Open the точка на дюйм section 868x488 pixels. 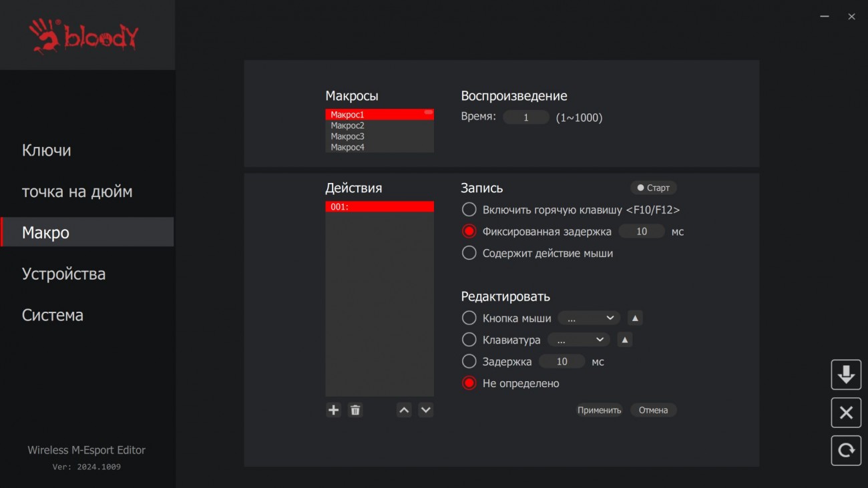point(77,192)
